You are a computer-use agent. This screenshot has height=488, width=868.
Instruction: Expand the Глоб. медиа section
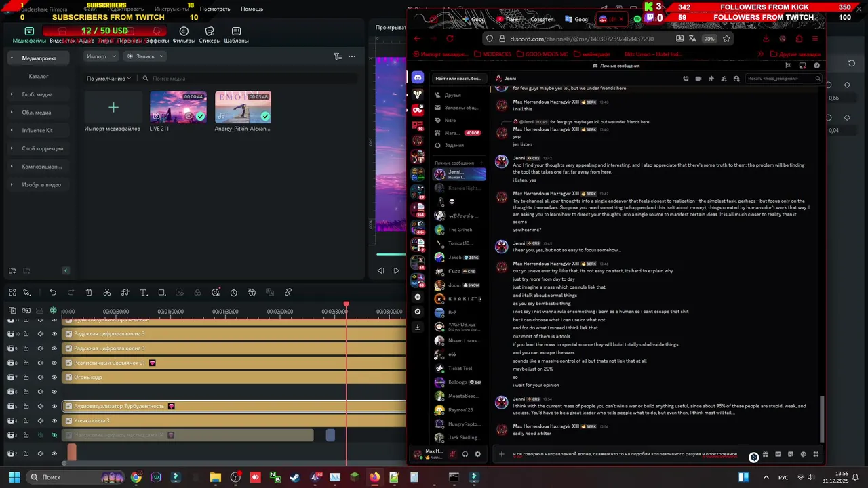(12, 94)
